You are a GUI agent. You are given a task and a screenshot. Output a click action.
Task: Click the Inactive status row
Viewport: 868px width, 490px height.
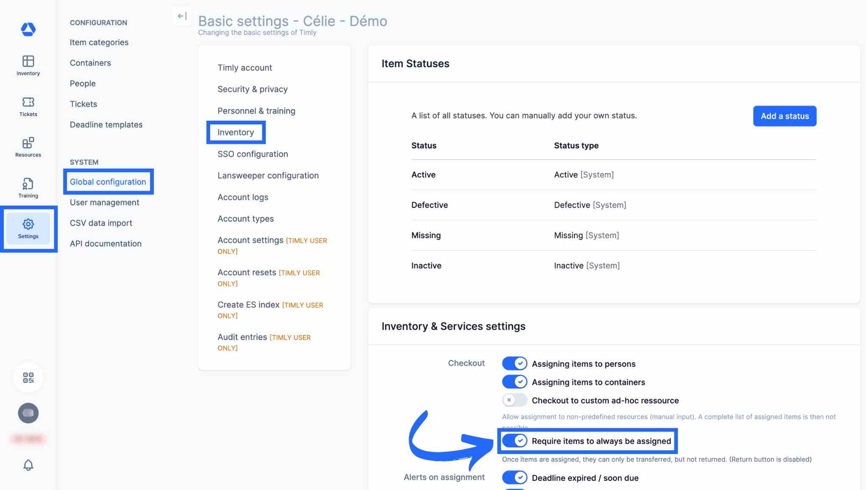point(614,266)
